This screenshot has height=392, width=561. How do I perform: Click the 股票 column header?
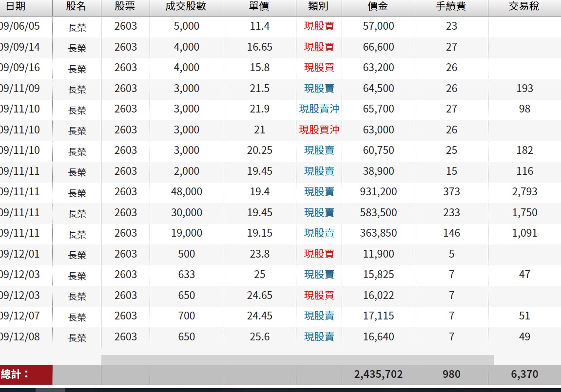pyautogui.click(x=125, y=6)
